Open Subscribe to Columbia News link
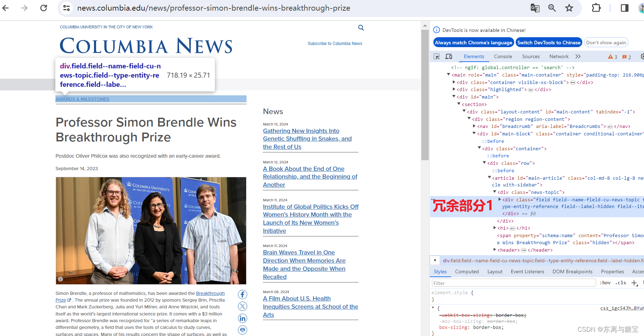The height and width of the screenshot is (336, 644). pos(335,44)
